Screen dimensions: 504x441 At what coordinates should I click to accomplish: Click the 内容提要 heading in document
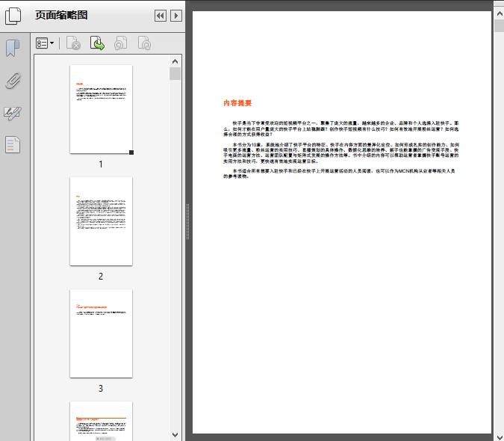[237, 103]
